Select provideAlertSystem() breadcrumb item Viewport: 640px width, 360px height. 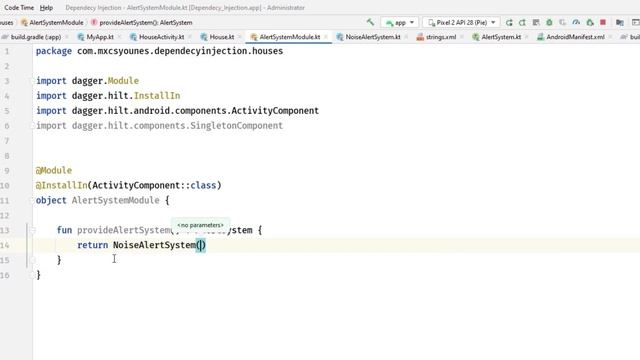point(142,22)
